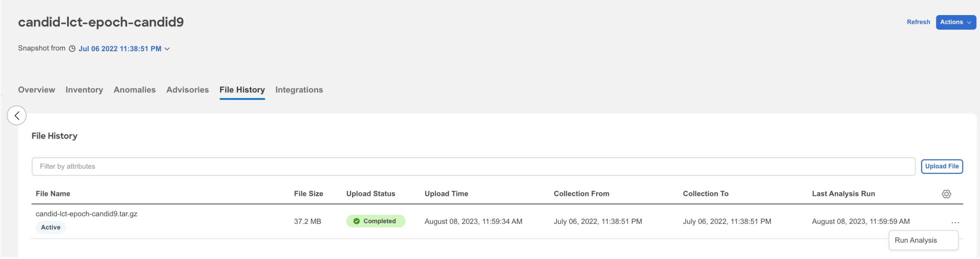Open the Actions dropdown button
This screenshot has height=259, width=980.
pyautogui.click(x=956, y=22)
